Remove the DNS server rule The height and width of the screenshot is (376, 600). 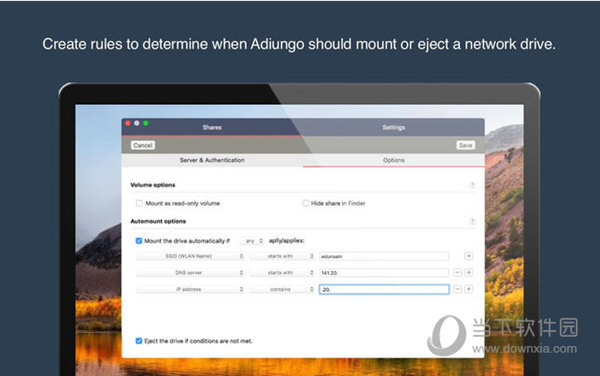pyautogui.click(x=457, y=272)
